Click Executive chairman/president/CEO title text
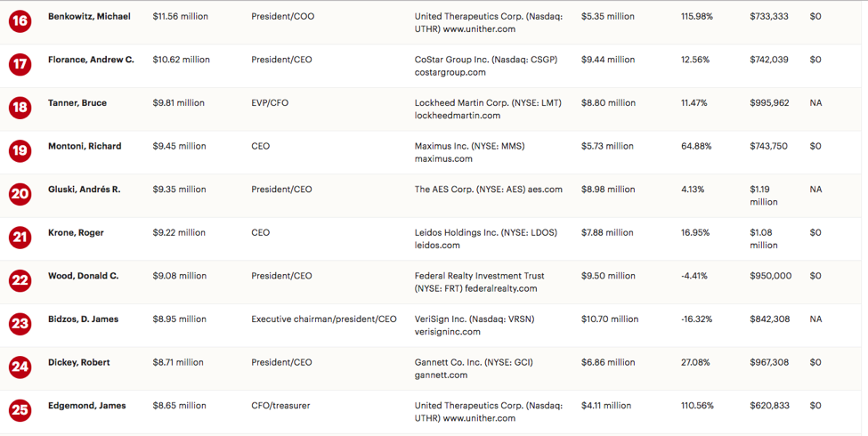Screen dimensions: 868x436 pyautogui.click(x=324, y=319)
